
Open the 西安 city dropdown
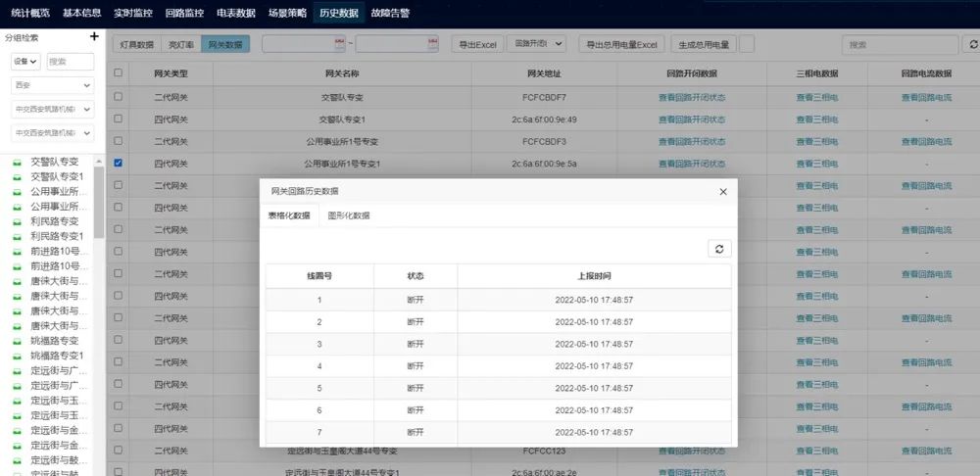pos(53,85)
